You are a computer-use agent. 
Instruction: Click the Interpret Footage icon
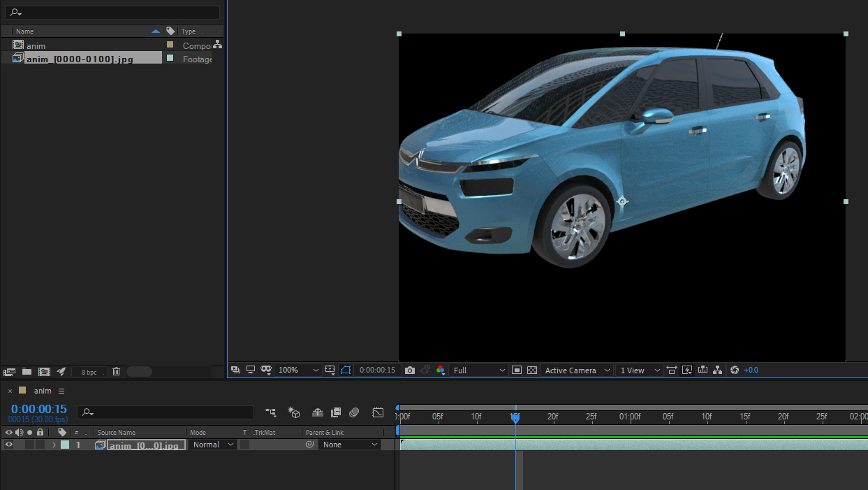click(x=10, y=372)
